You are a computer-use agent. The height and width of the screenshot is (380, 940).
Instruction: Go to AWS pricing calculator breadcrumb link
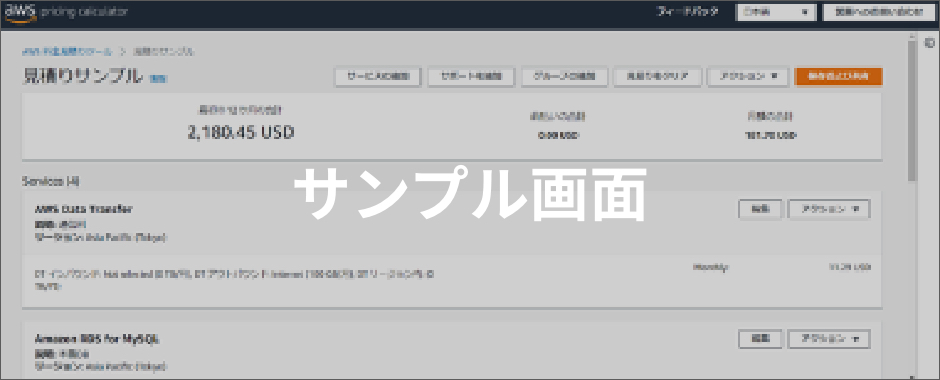click(67, 52)
